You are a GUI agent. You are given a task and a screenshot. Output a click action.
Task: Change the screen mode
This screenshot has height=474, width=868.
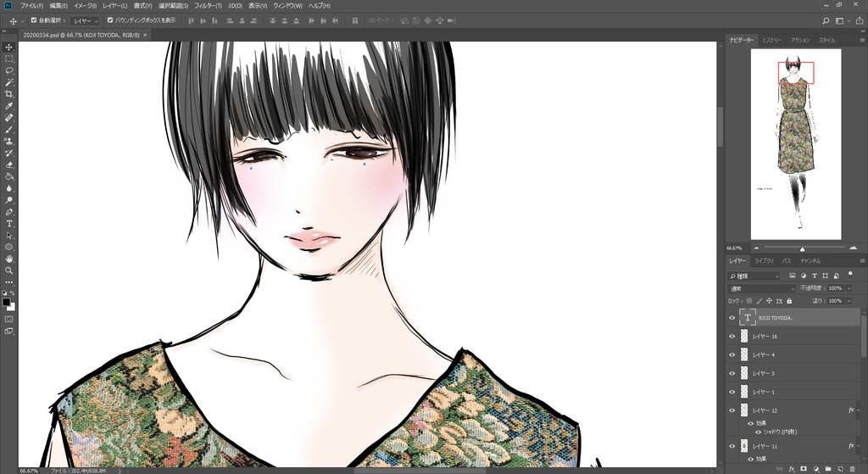pyautogui.click(x=8, y=332)
